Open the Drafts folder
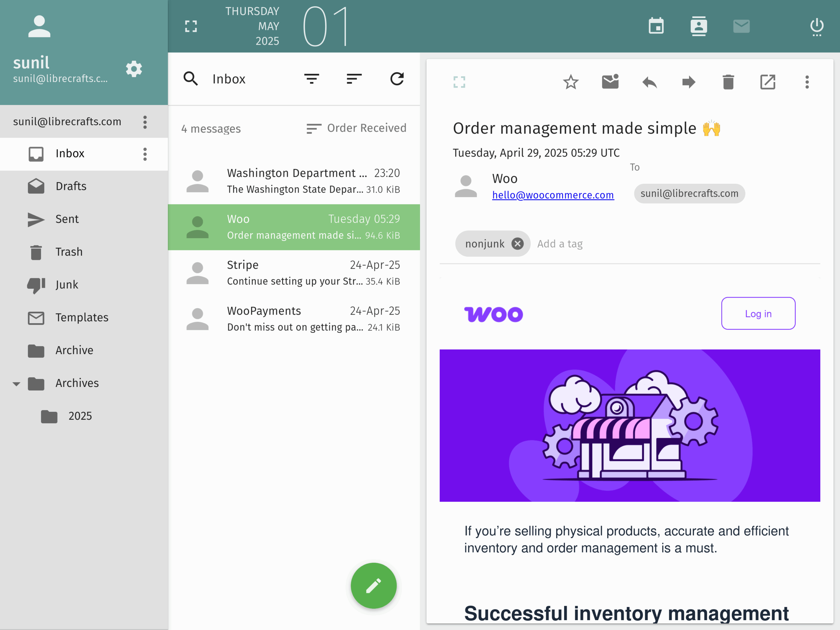The image size is (840, 630). (84, 186)
